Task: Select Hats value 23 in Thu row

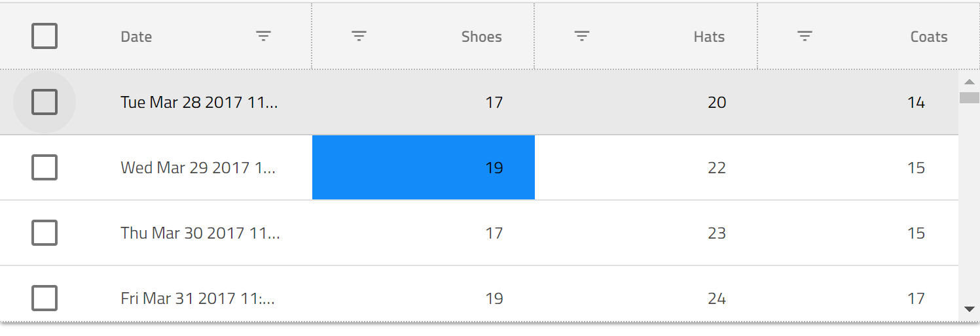Action: 716,233
